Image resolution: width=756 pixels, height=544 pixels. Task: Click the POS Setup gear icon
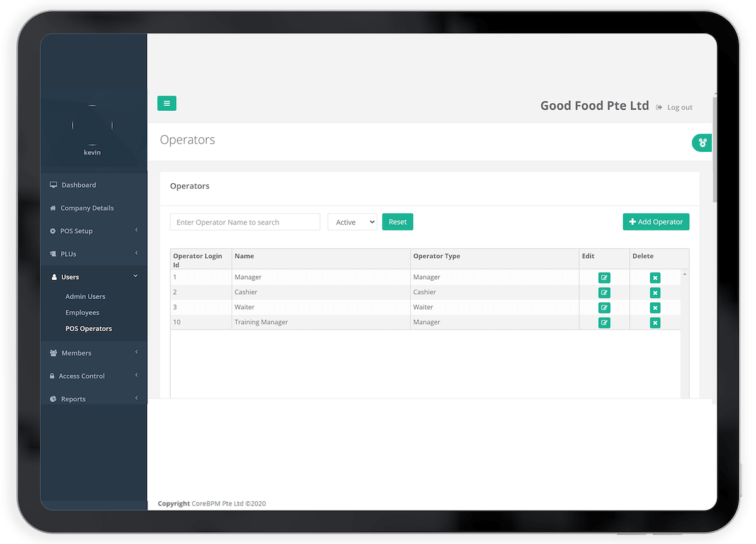[53, 231]
